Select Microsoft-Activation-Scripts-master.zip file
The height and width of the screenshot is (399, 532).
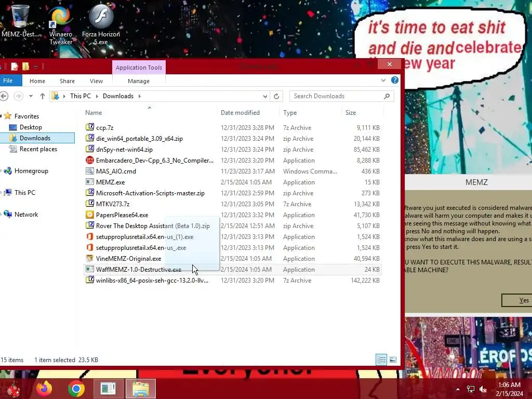pos(150,193)
